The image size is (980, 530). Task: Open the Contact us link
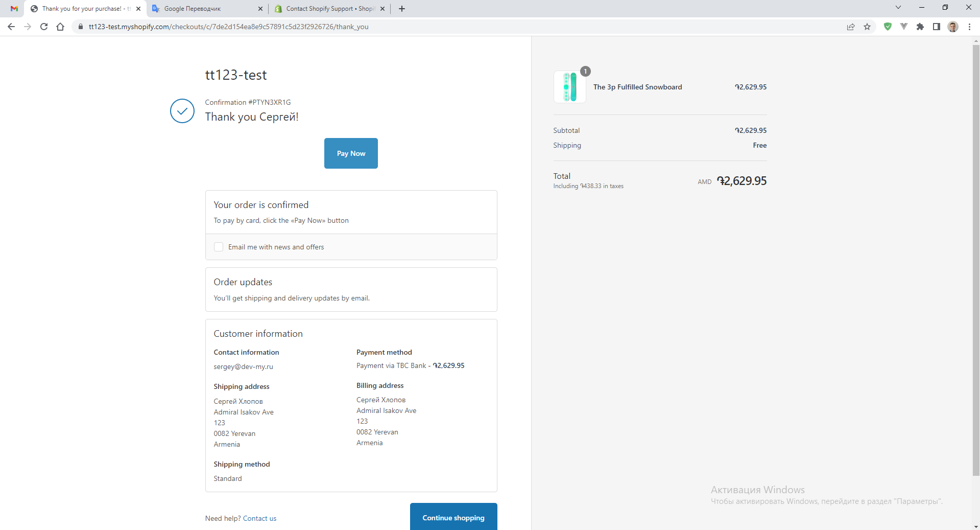(x=259, y=518)
